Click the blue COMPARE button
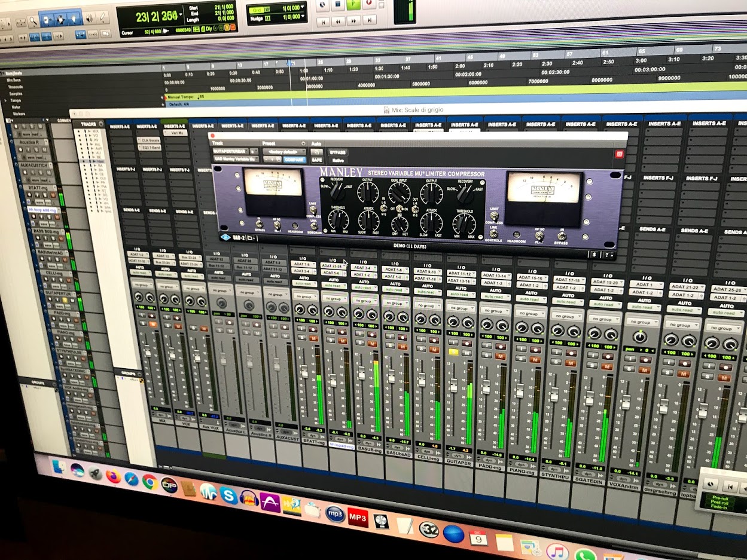This screenshot has width=747, height=560. [x=294, y=160]
